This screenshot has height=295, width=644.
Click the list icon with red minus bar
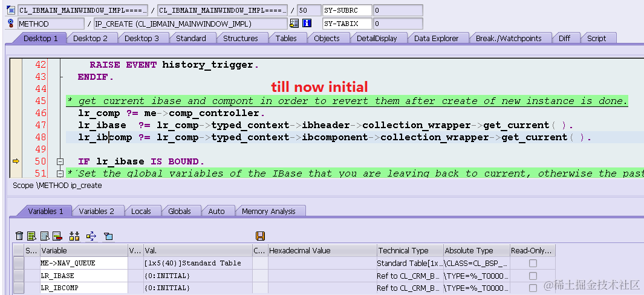57,236
